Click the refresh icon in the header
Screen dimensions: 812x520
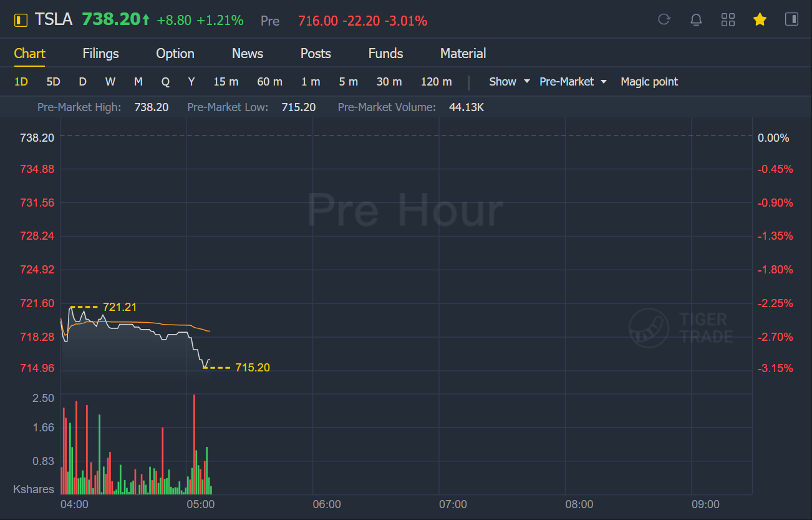[664, 20]
